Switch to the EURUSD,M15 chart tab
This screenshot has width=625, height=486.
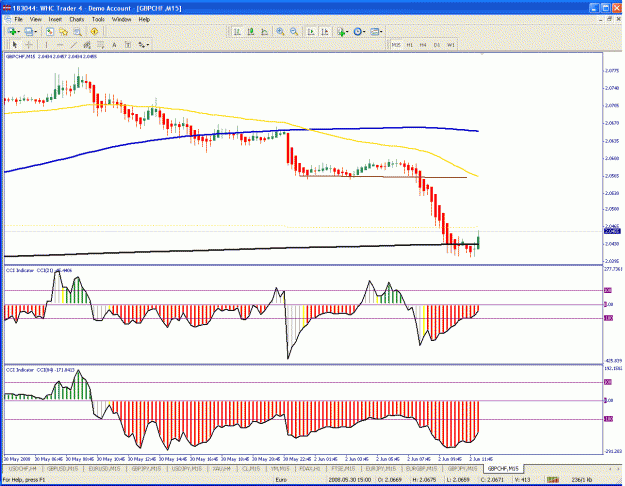tap(104, 468)
